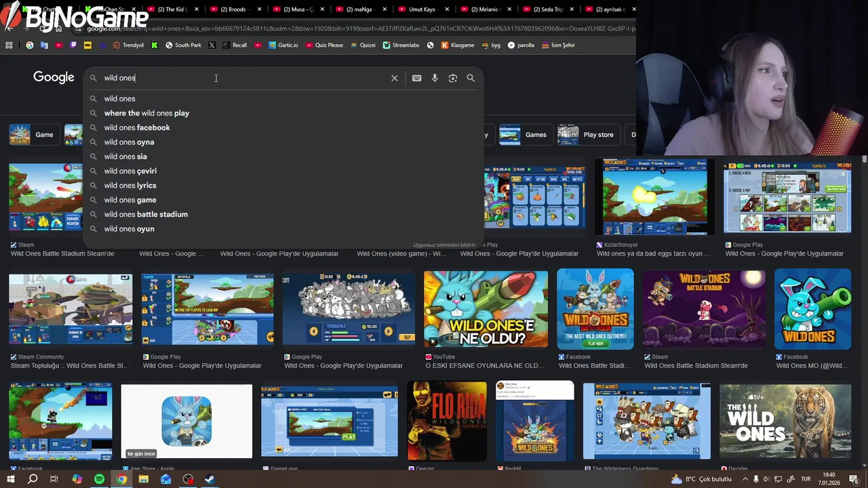Click the Chrome address bar URL
The image size is (868, 488).
point(359,28)
